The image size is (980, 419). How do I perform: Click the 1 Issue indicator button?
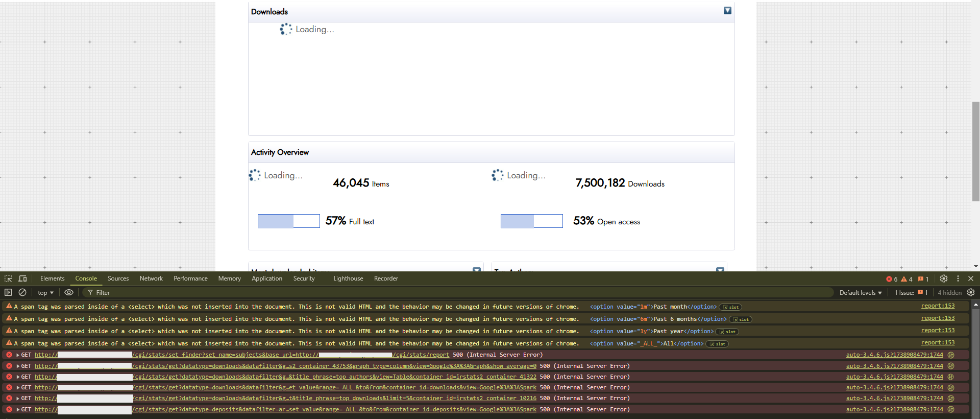point(911,293)
